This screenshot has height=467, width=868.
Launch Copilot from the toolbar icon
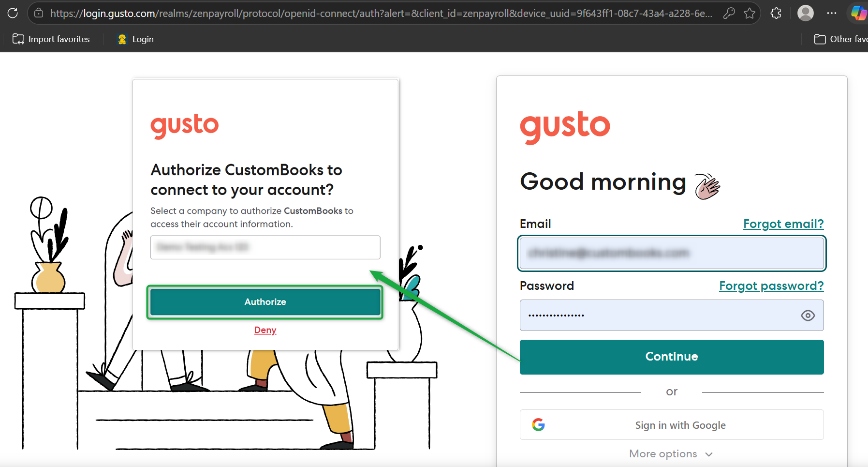[x=858, y=13]
